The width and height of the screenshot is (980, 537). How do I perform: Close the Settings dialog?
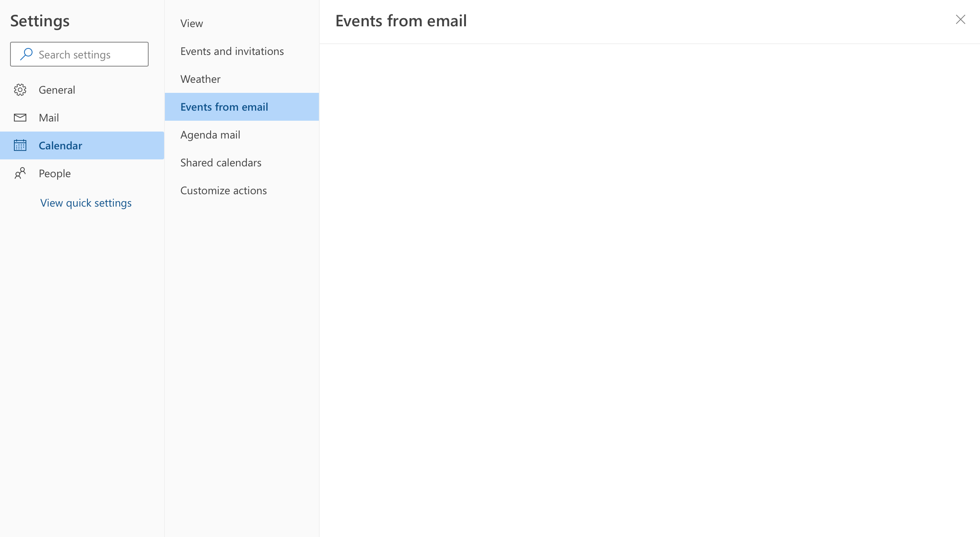coord(961,19)
